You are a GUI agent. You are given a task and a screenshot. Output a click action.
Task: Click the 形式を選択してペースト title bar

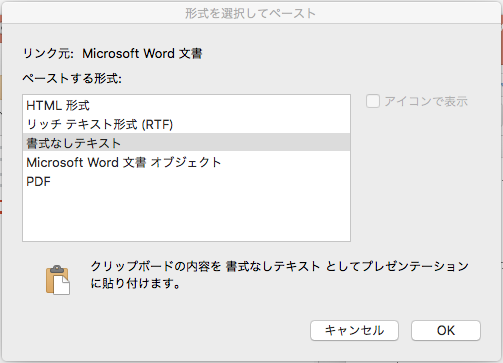250,13
